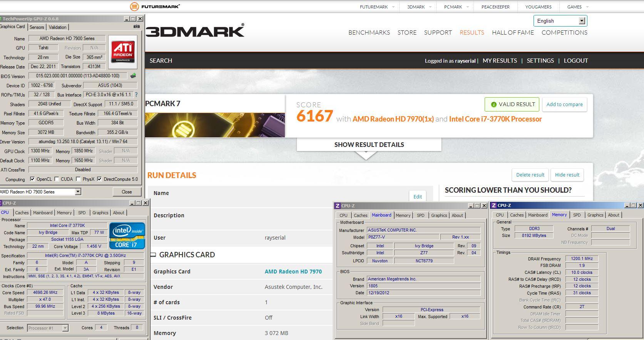Click the ATI Radeon graphics logo
This screenshot has width=644, height=340.
click(123, 52)
